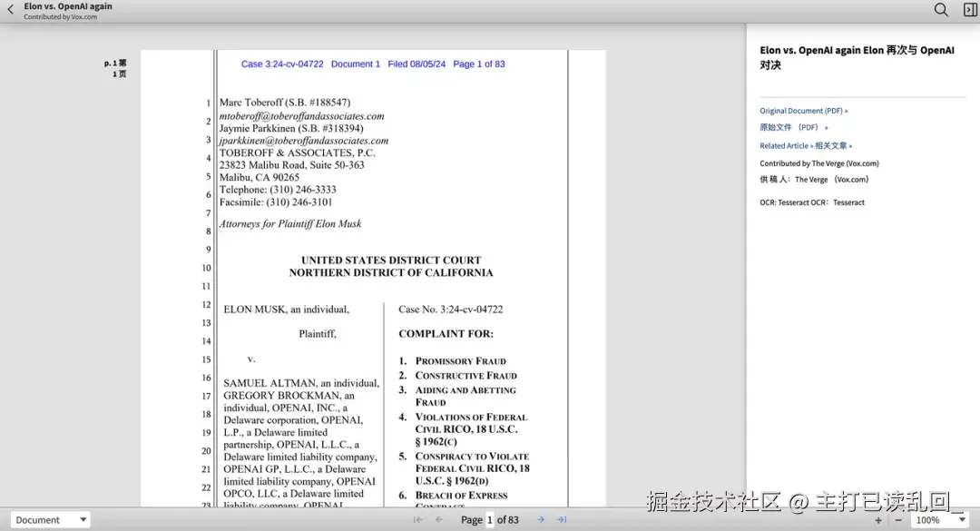This screenshot has height=531, width=980.
Task: Click 'NORTHERN DISTRICT OF CALIFORNIA' heading
Action: pyautogui.click(x=390, y=272)
